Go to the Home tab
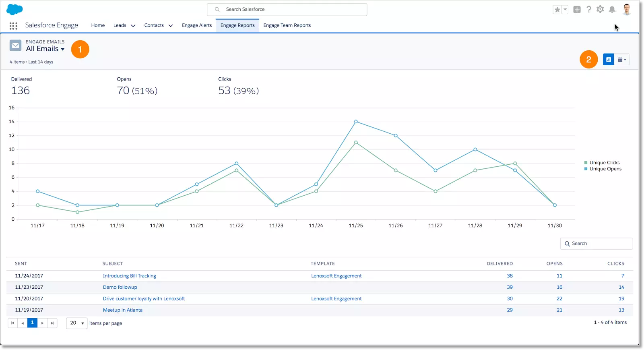644x350 pixels. (x=98, y=25)
